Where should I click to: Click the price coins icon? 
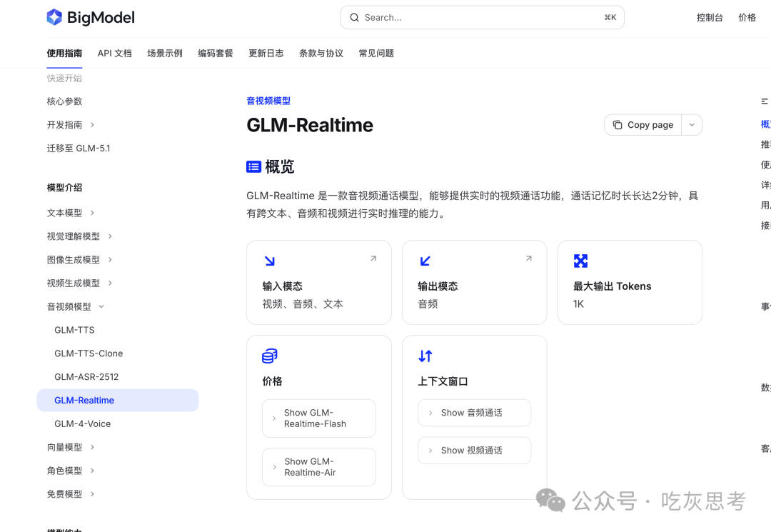pos(269,356)
